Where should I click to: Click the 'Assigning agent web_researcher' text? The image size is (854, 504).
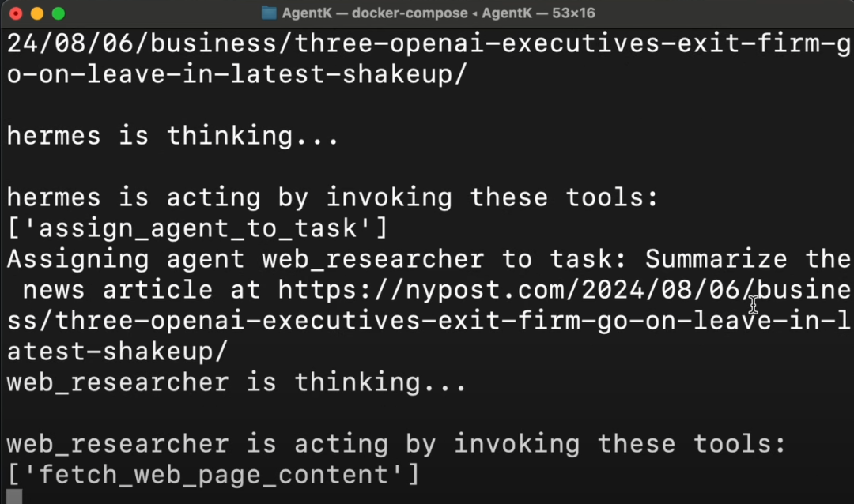click(245, 259)
